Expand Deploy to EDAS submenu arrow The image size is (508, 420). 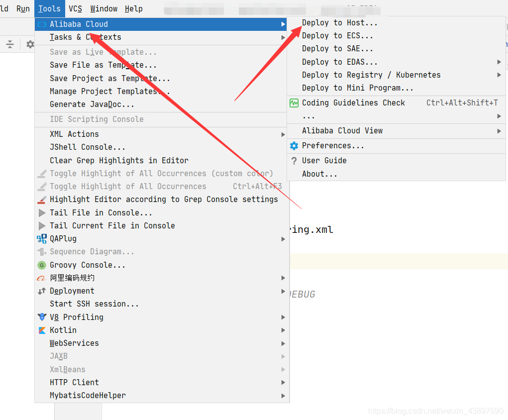point(499,62)
